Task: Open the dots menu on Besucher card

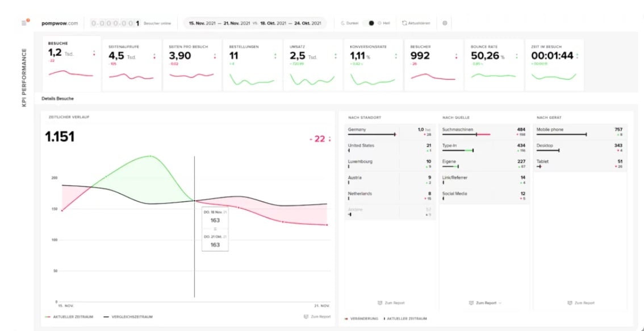Action: [x=456, y=56]
